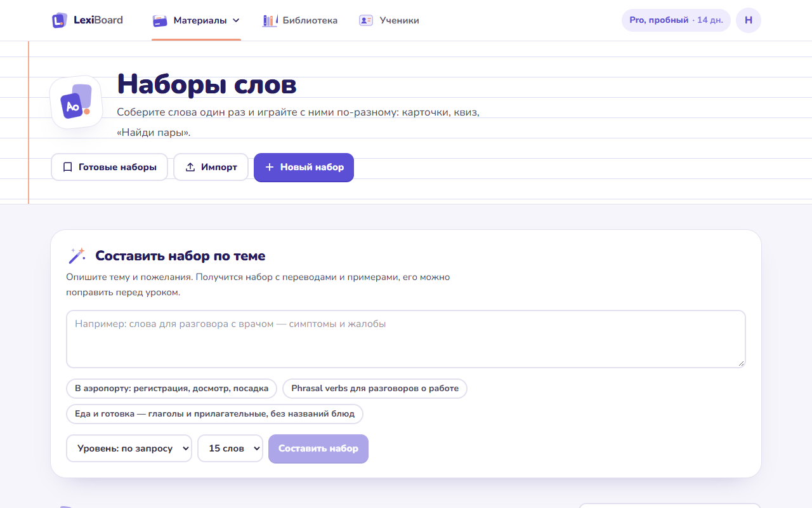812x508 pixels.
Task: Click the Составить набор button
Action: pos(318,448)
